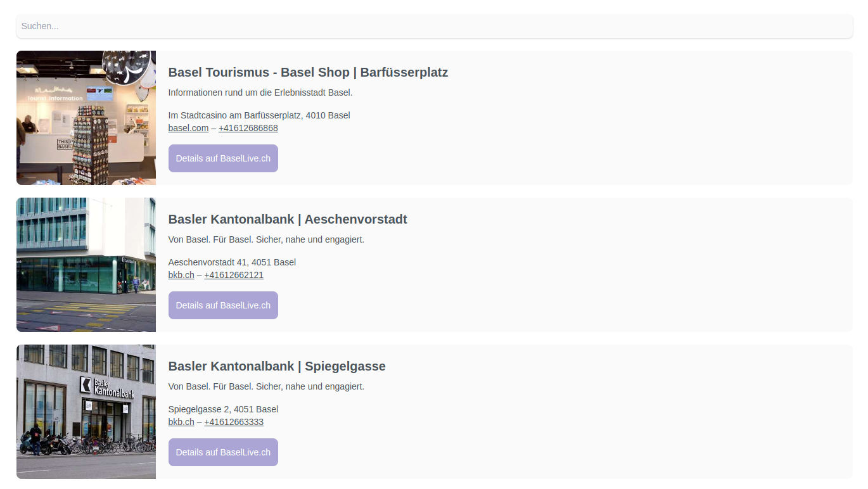
Task: Click the Basel Tourismus - Basel Shop heading
Action: [x=308, y=72]
